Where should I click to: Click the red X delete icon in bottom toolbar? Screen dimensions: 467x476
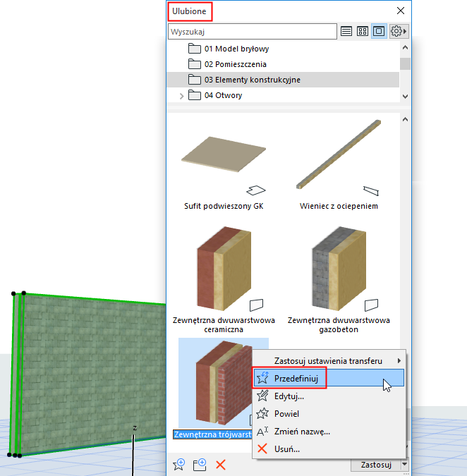(x=221, y=465)
